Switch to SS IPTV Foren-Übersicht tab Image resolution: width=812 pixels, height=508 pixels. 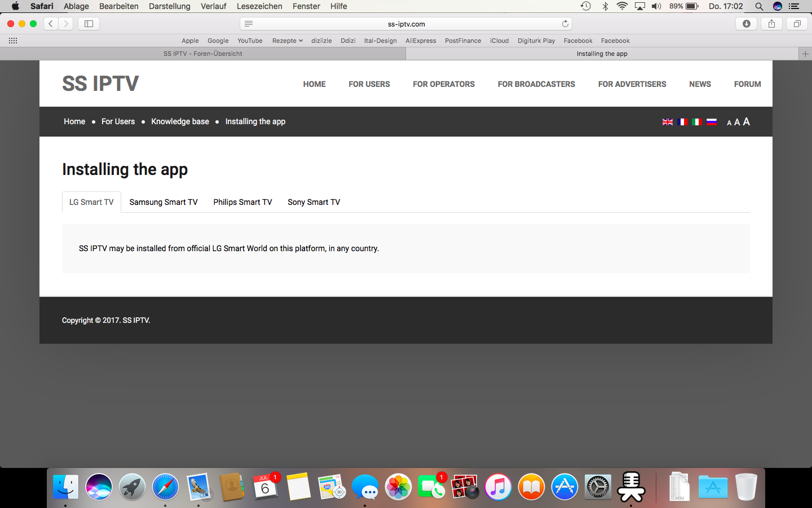click(x=202, y=54)
